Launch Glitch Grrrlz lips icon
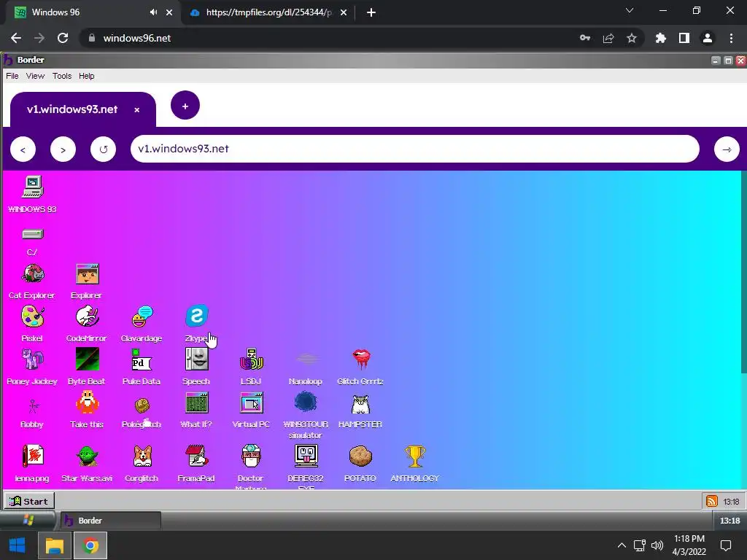 (361, 359)
